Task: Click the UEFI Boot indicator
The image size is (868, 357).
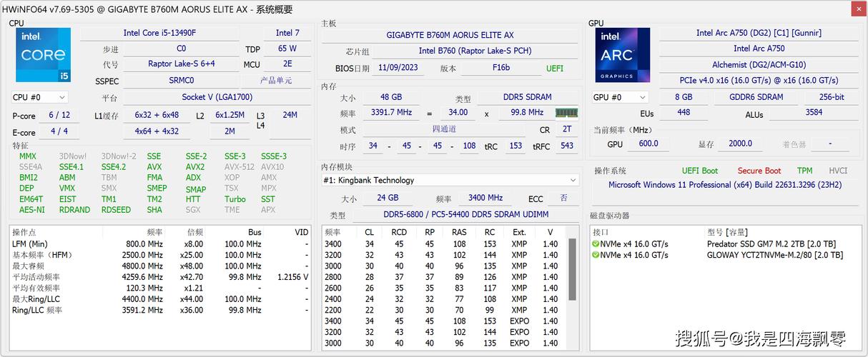Action: point(699,171)
